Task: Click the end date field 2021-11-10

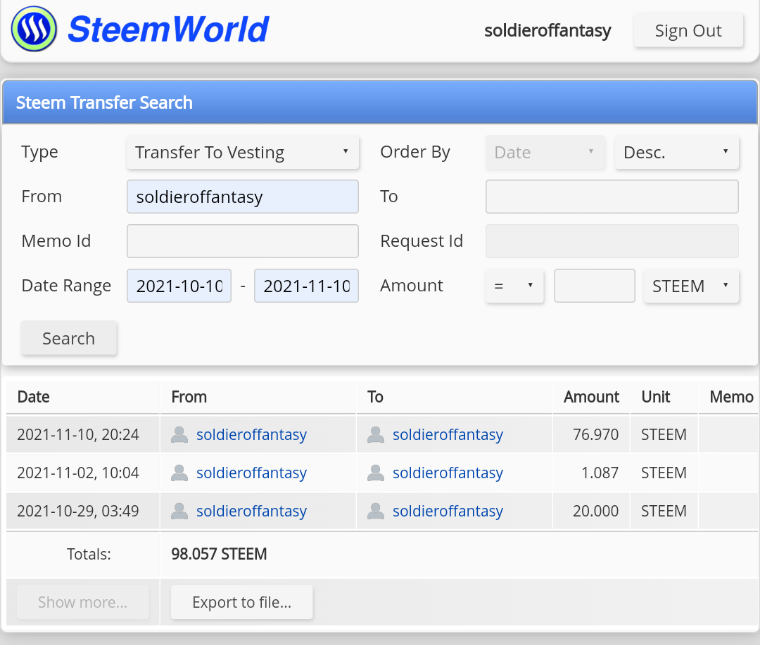Action: pos(306,286)
